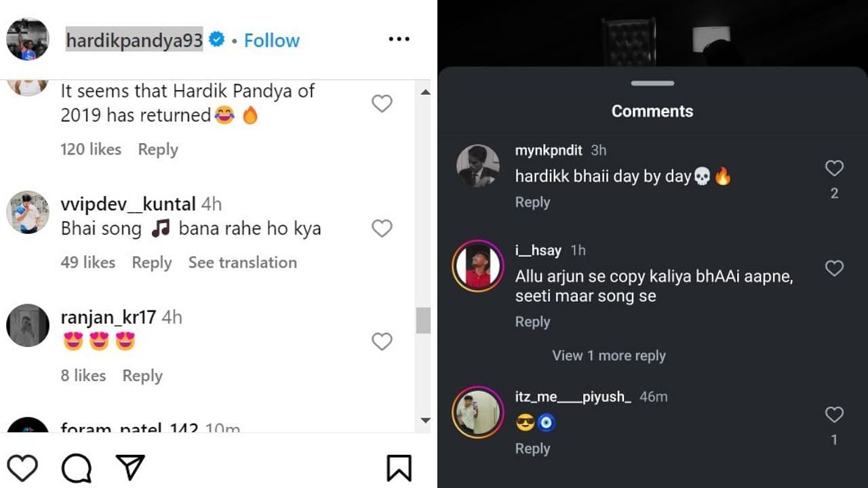Open See translation for vvipdev__kuntal's comment
The width and height of the screenshot is (868, 488).
coord(243,262)
